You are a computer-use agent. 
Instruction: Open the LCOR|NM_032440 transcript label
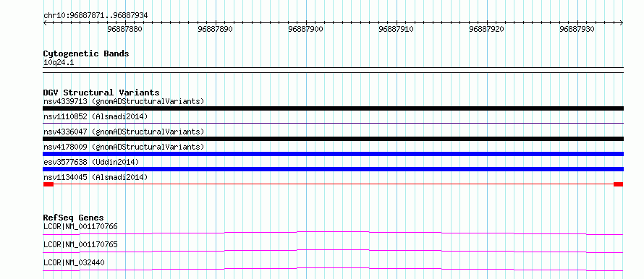tap(74, 262)
